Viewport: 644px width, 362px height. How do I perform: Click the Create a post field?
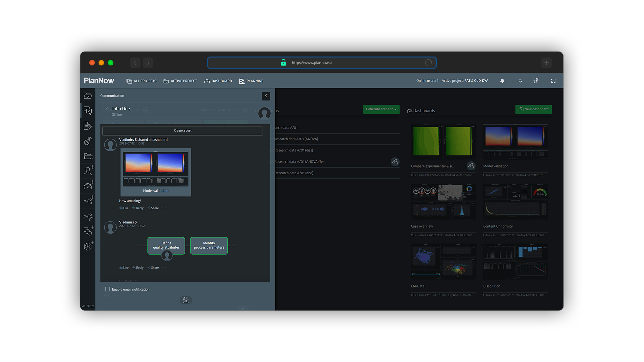tap(182, 131)
